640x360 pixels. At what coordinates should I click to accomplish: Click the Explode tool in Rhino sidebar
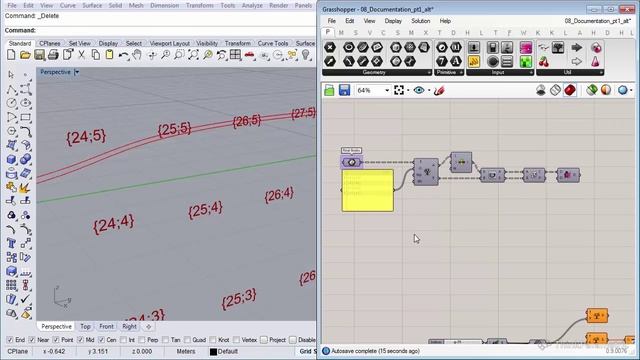point(24,188)
